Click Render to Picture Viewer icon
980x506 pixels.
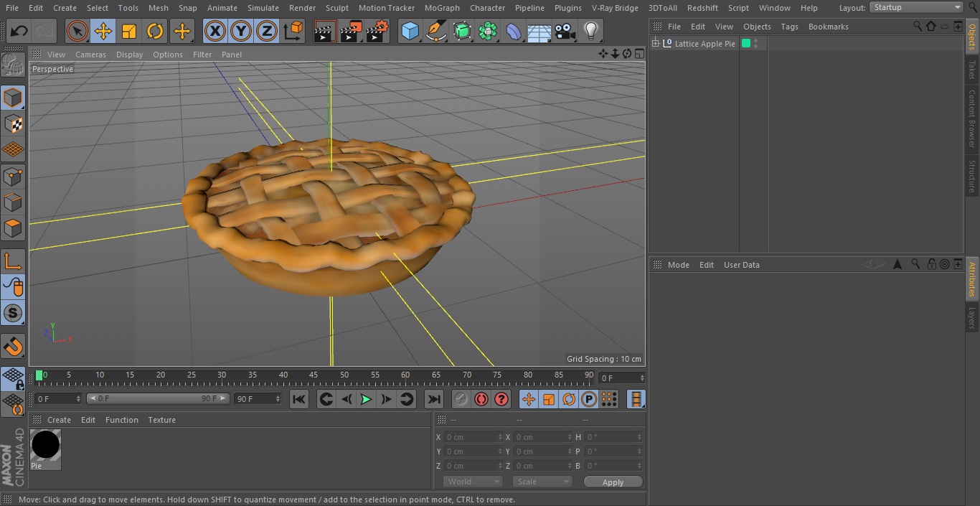pyautogui.click(x=351, y=32)
